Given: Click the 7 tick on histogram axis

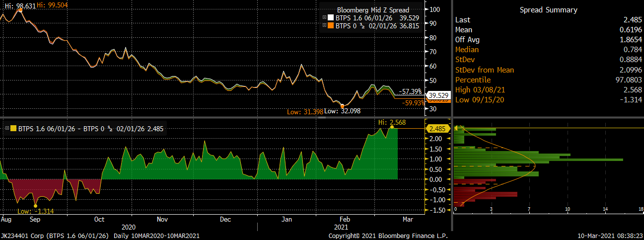Looking at the screenshot, I should [x=529, y=209].
